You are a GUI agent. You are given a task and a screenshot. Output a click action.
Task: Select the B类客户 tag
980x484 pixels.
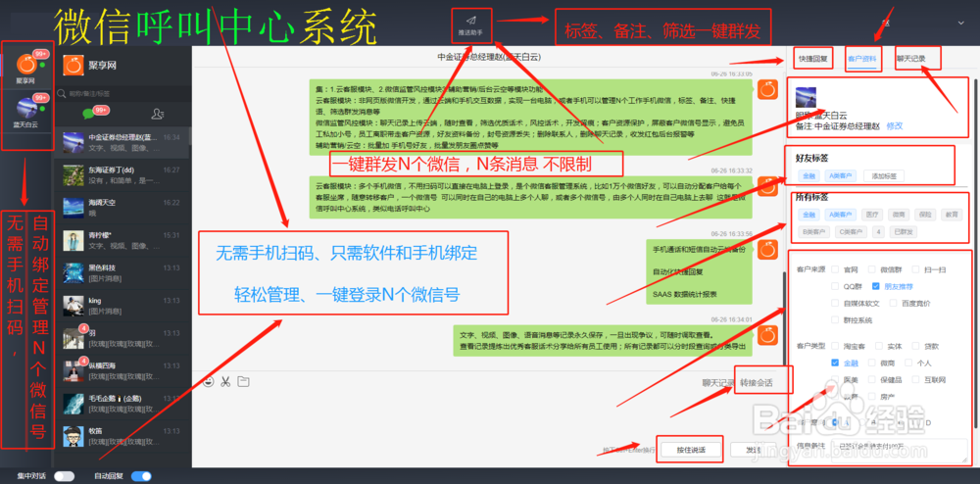coord(813,232)
